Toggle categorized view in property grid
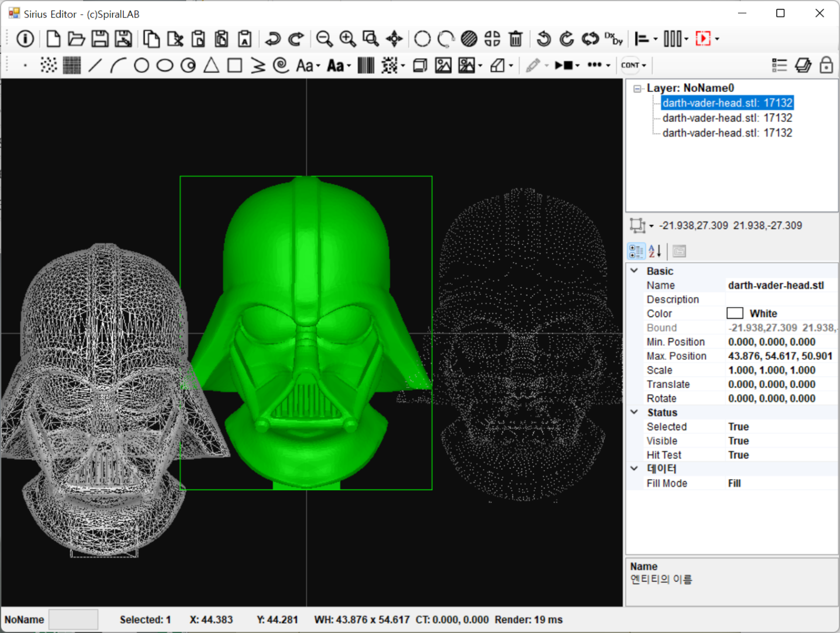 pos(636,251)
